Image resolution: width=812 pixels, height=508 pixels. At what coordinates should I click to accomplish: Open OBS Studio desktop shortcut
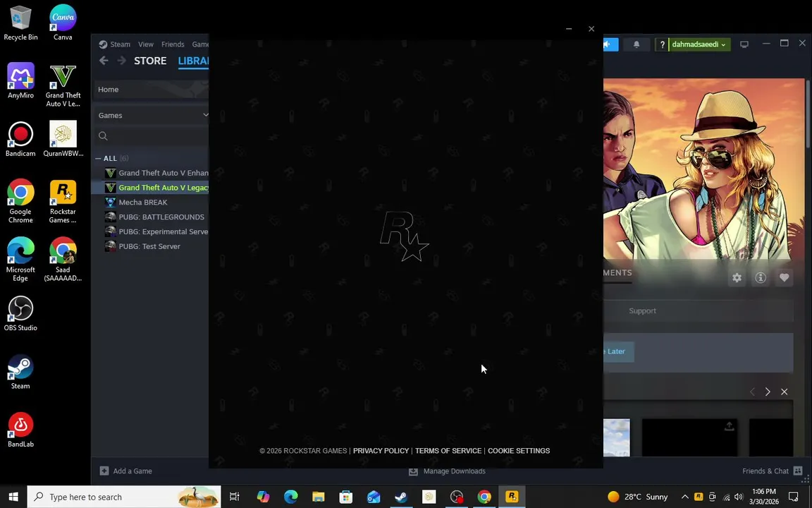[20, 313]
